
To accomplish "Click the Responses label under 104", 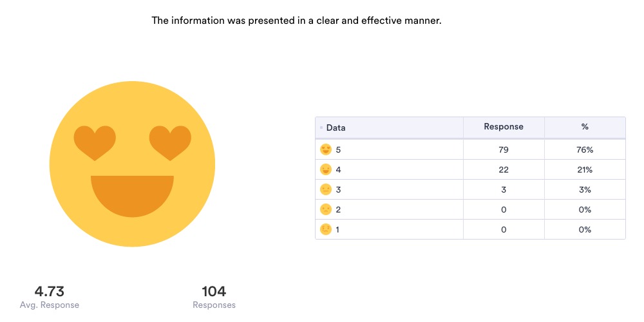I will point(214,305).
